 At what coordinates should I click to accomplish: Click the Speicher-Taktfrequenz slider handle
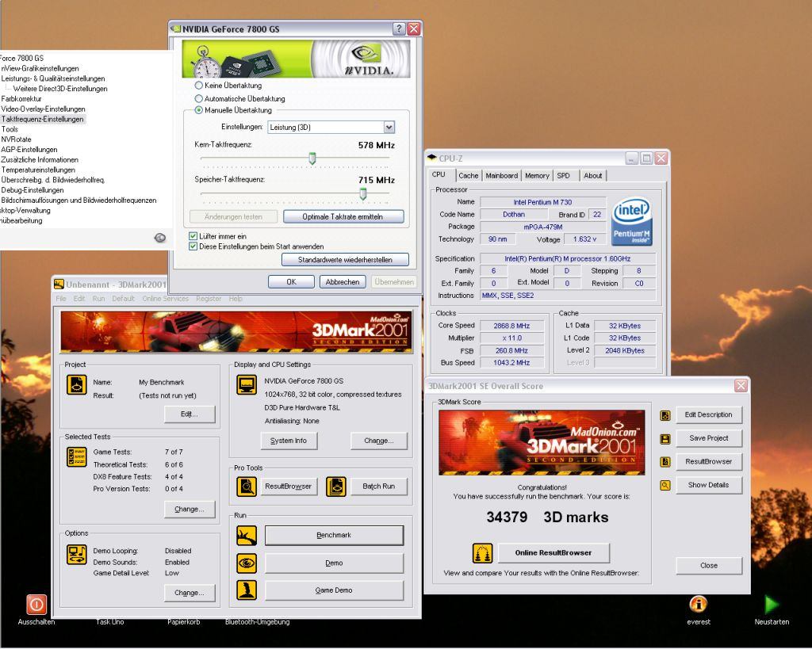pos(363,193)
